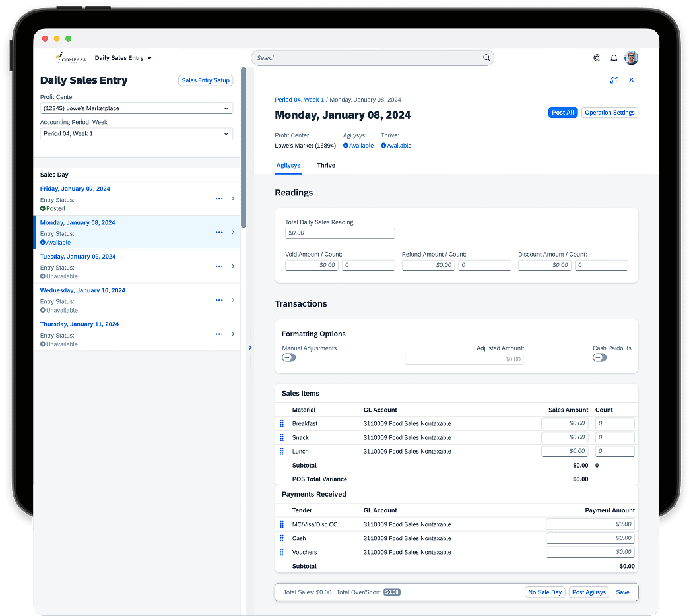Click the Void Amount field
691x616 pixels.
click(312, 265)
